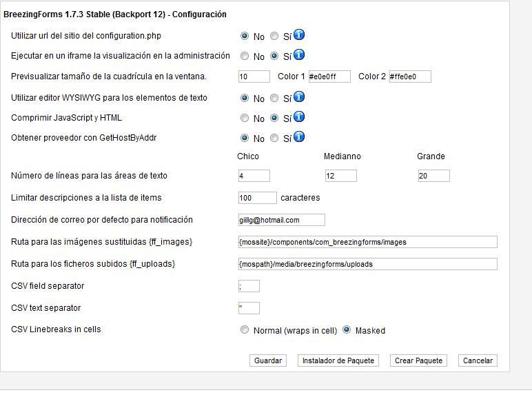Focus the CSV text separator input

(249, 308)
